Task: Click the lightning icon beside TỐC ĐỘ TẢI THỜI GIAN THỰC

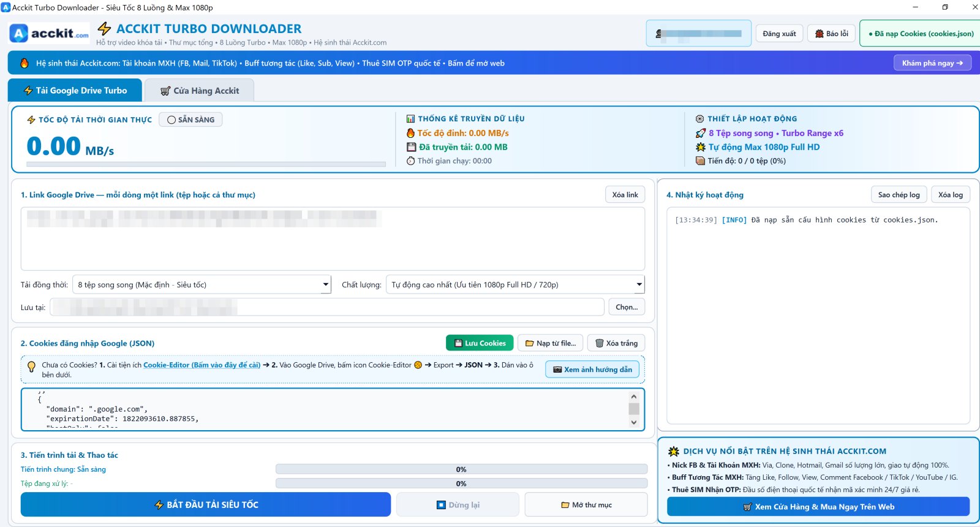Action: point(31,120)
